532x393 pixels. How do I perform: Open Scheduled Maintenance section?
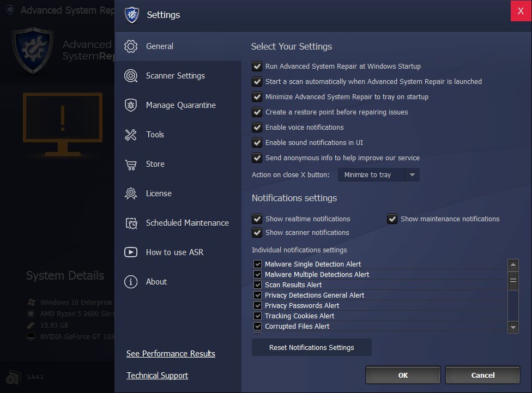pos(178,223)
